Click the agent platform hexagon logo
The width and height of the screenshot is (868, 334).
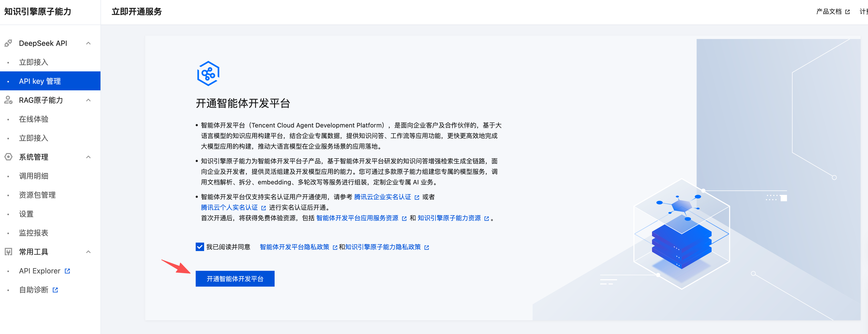[208, 73]
